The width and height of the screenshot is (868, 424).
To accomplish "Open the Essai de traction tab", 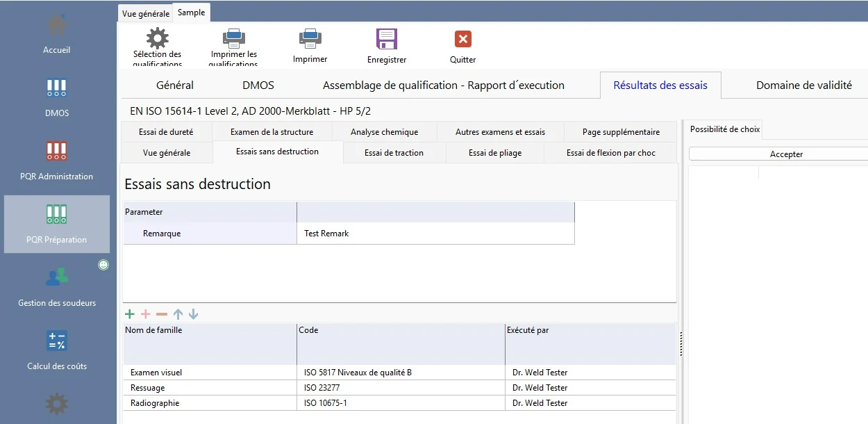I will click(394, 152).
